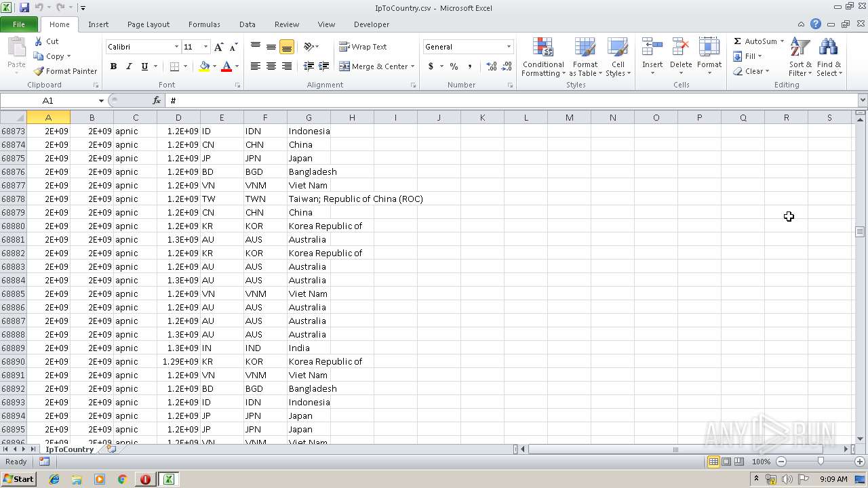Open Cell Styles gallery
This screenshot has height=488, width=868.
click(618, 58)
